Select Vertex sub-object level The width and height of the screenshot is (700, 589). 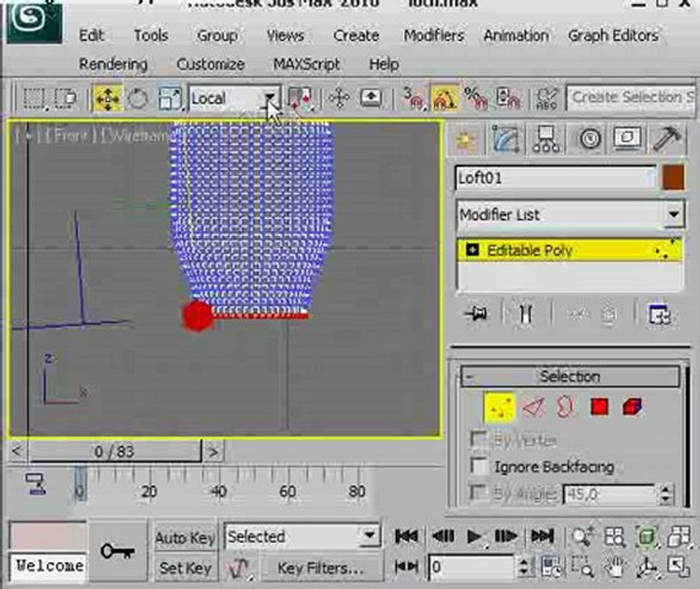499,407
